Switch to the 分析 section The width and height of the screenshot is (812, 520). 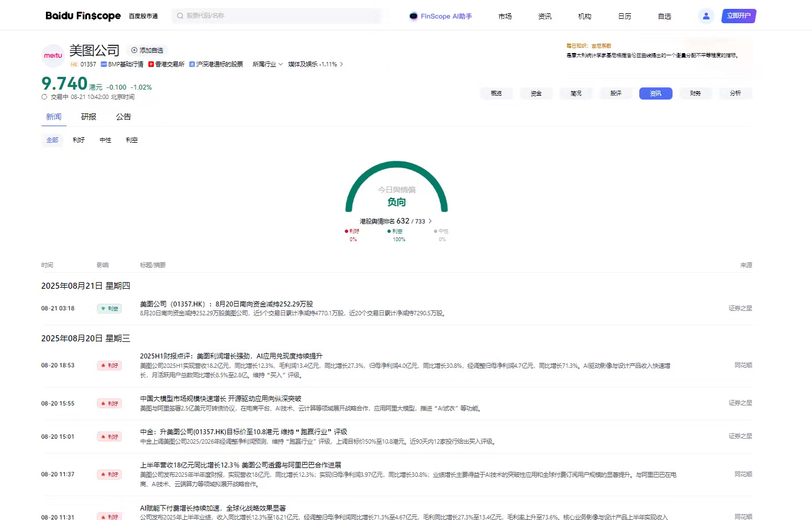[735, 93]
